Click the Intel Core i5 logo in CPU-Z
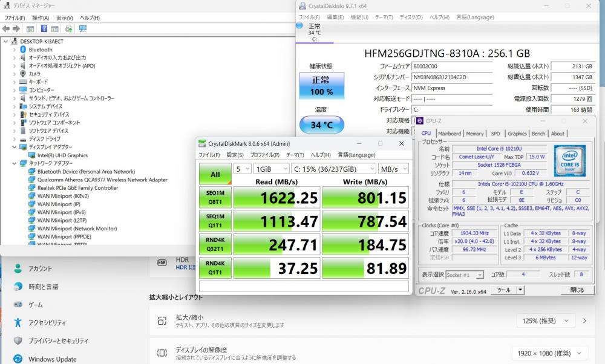This screenshot has height=364, width=605. (569, 160)
